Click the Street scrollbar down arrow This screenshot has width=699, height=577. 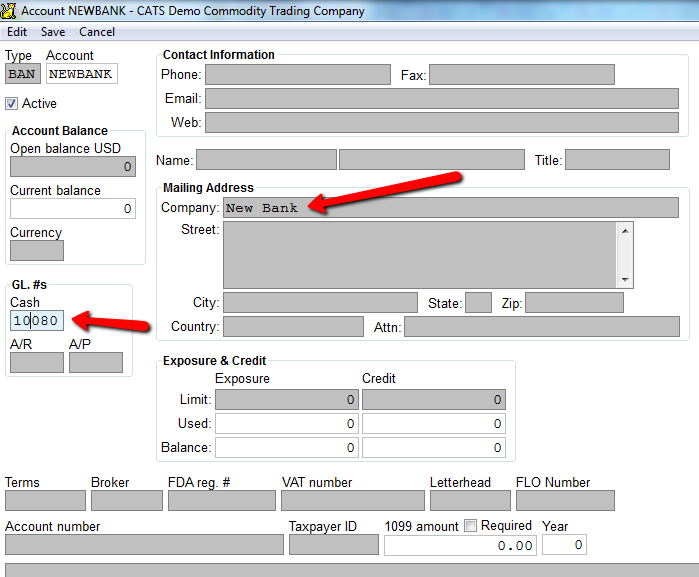[625, 280]
